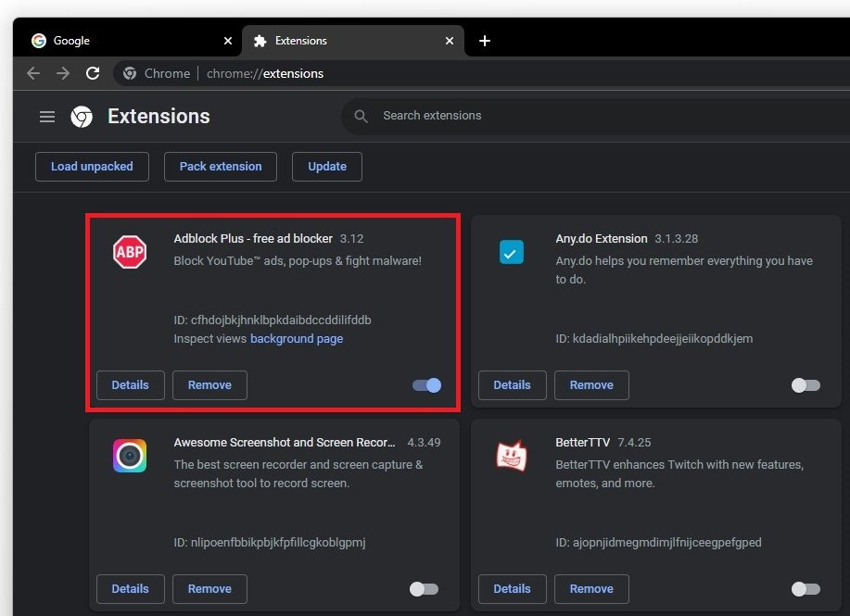Open the hamburger main menu
850x616 pixels.
(47, 117)
